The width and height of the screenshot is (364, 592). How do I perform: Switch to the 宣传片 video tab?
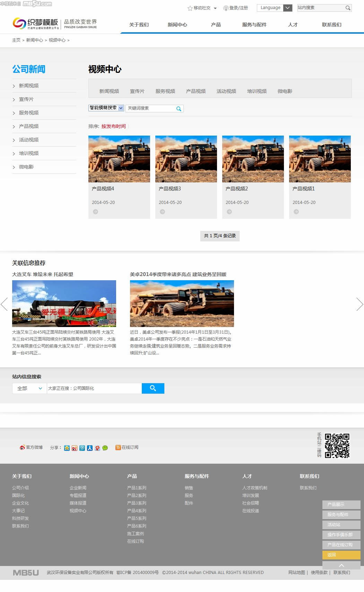pyautogui.click(x=137, y=91)
